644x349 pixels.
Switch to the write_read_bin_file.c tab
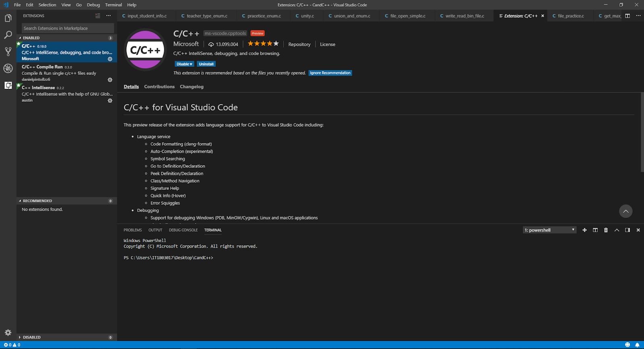tap(464, 16)
